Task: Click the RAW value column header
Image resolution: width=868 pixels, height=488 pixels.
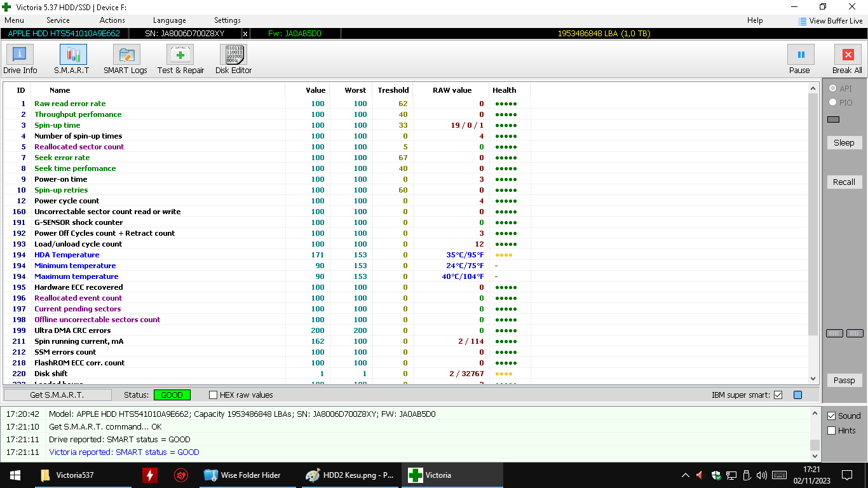Action: click(452, 90)
